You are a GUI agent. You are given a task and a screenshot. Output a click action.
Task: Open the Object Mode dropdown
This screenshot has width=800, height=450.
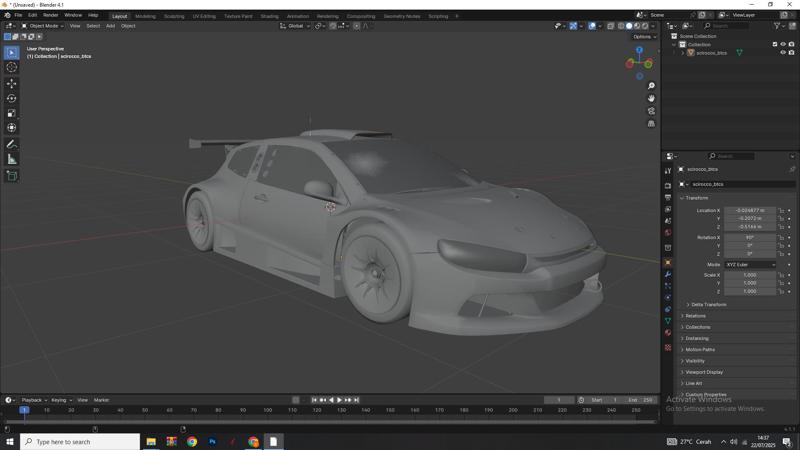coord(42,26)
